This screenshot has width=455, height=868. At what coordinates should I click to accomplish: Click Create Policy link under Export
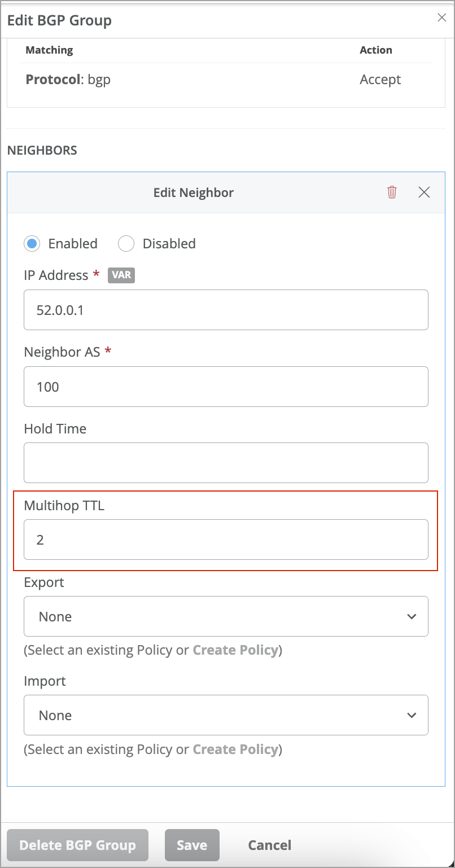pos(235,650)
